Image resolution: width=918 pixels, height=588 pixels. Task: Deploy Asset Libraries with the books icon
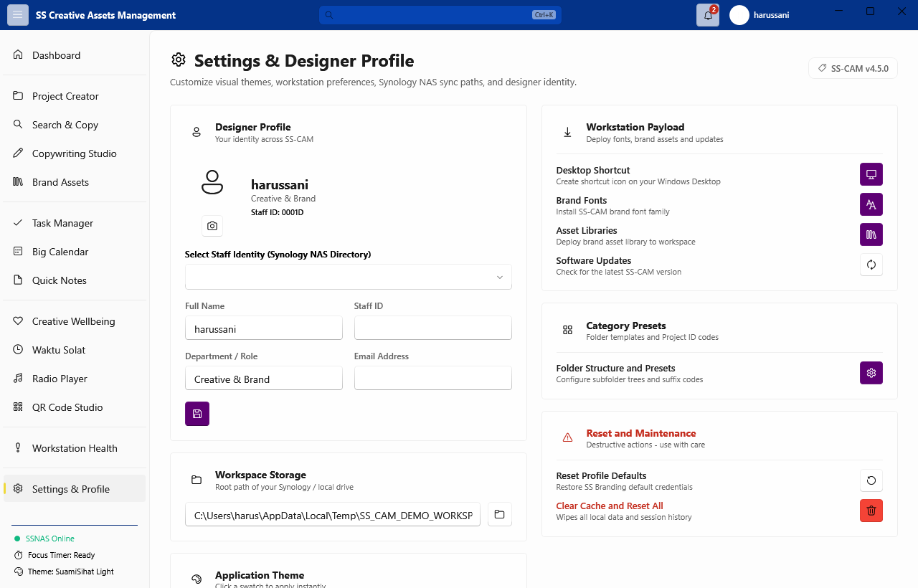click(x=871, y=234)
